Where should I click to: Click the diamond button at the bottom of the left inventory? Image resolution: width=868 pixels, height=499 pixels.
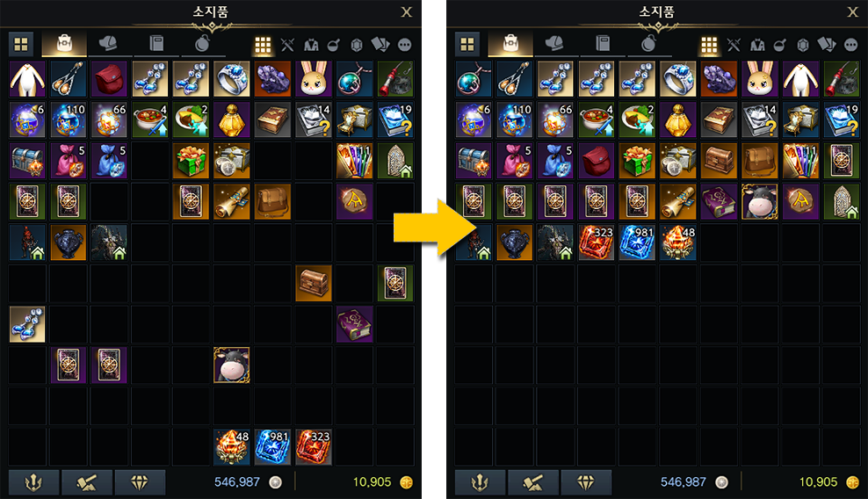140,482
